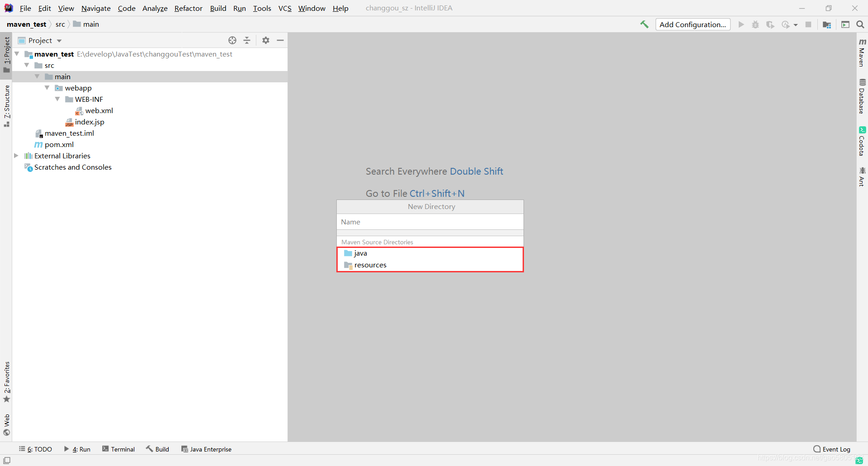Click main in breadcrumb bar

point(86,24)
